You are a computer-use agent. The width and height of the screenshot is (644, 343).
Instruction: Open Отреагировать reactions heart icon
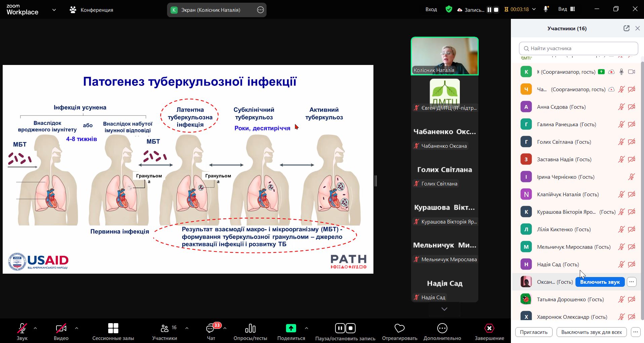(399, 328)
